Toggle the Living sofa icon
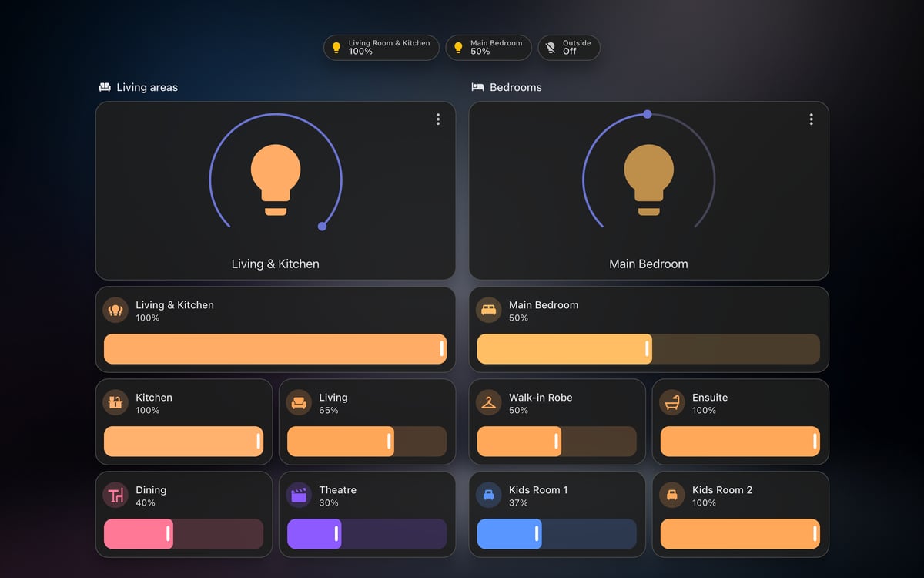Screen dimensions: 924x578 (x=299, y=403)
